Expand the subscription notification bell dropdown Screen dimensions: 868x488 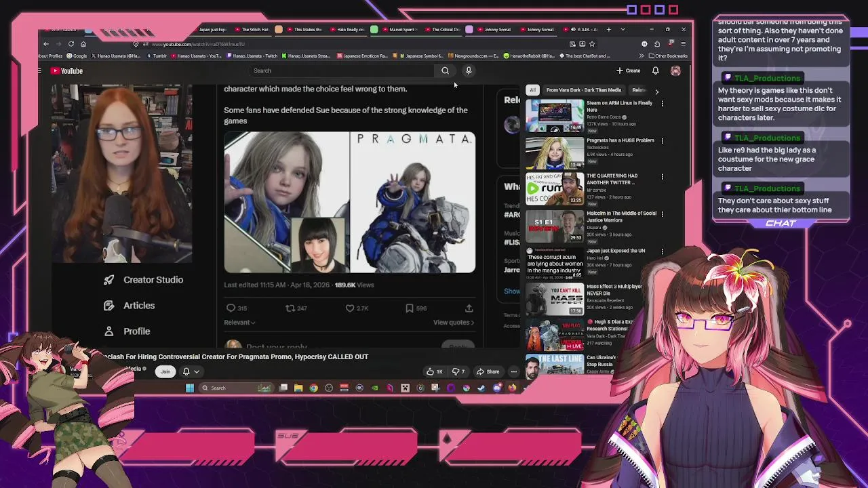coord(191,371)
